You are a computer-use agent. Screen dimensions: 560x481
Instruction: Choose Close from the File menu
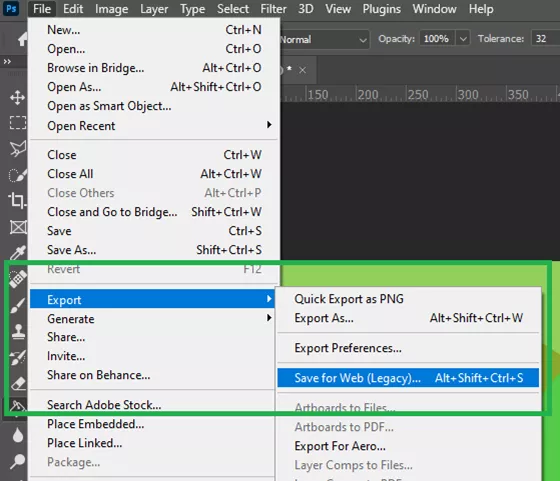154,155
